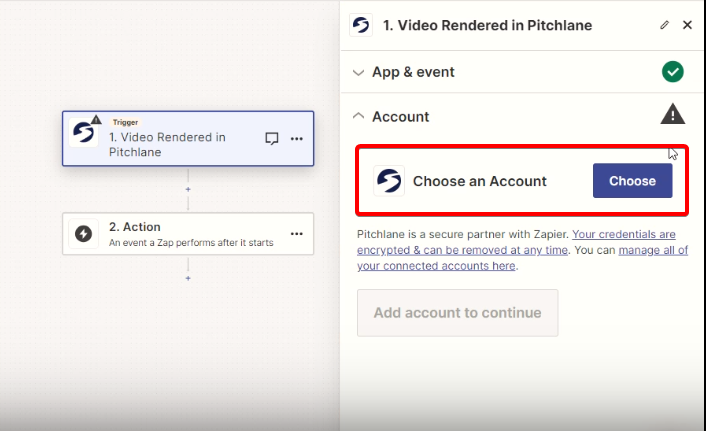The width and height of the screenshot is (706, 431).
Task: Click the Add account to continue button
Action: point(457,313)
